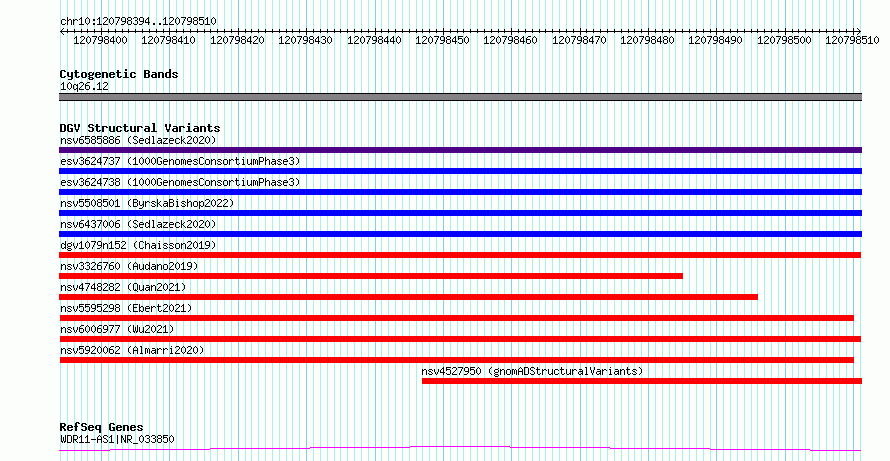Click the red nsv4527950 variant bar
The height and width of the screenshot is (461, 890).
(x=642, y=381)
